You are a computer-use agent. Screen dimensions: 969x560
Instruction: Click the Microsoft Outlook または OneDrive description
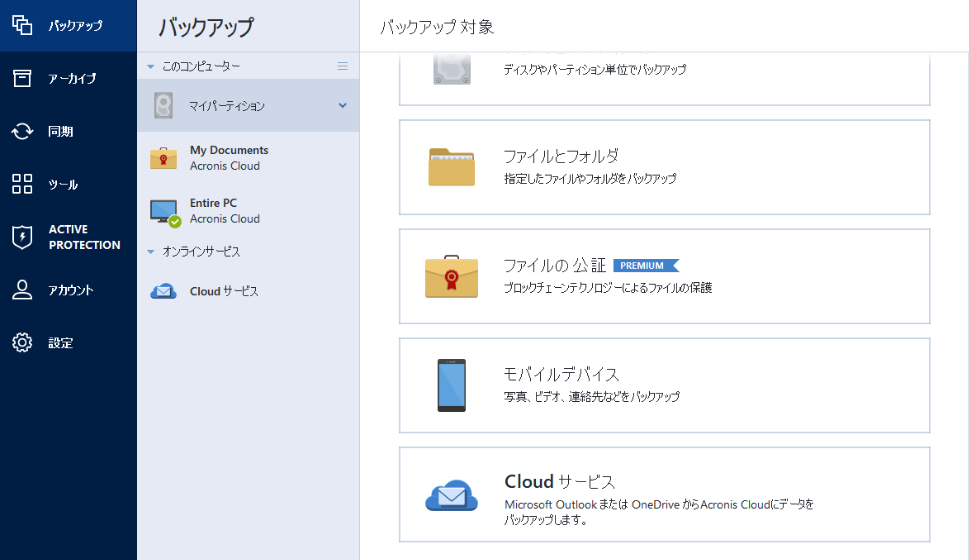(659, 512)
